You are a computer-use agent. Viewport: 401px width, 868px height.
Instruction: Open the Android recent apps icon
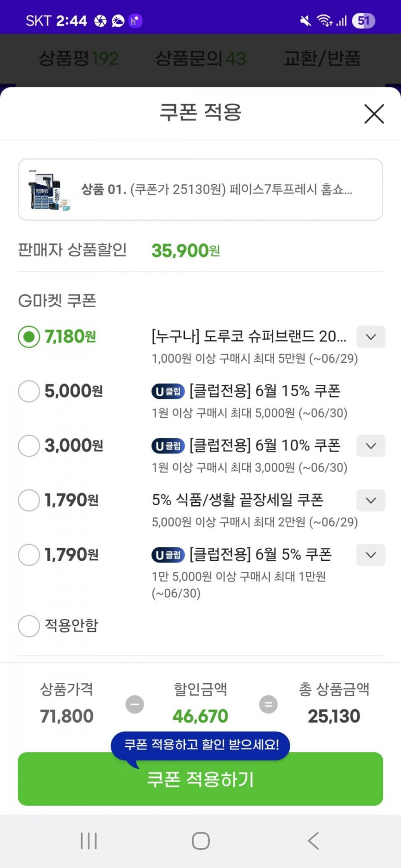pyautogui.click(x=89, y=841)
